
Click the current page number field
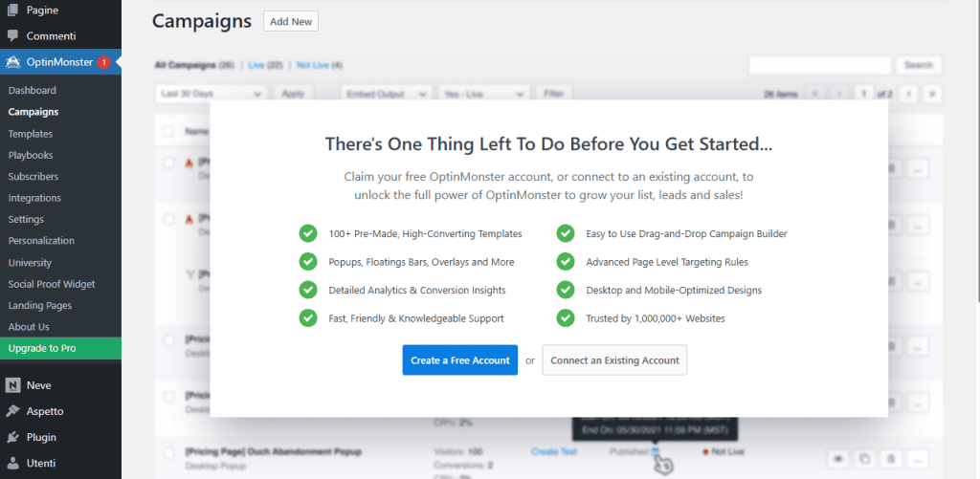[864, 94]
